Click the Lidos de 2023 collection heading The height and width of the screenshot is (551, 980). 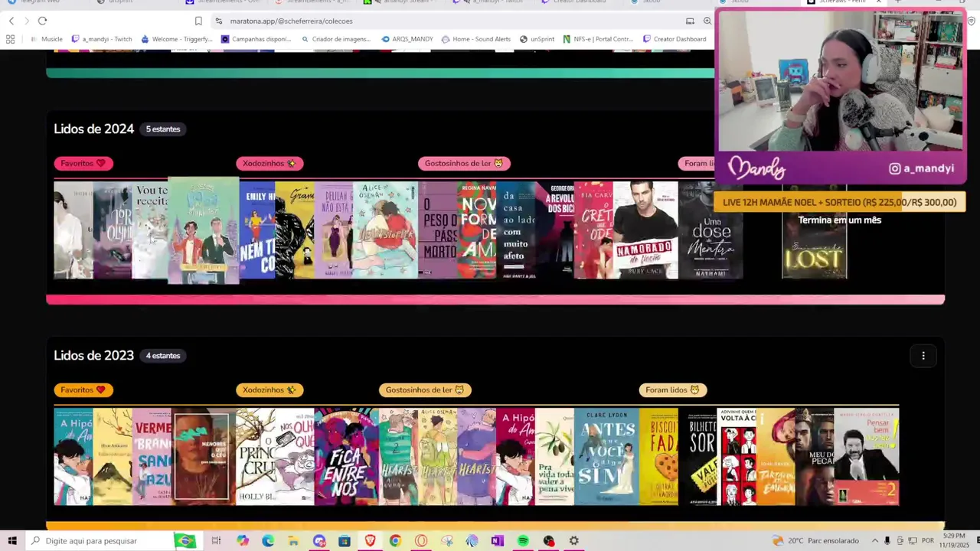[x=93, y=355]
